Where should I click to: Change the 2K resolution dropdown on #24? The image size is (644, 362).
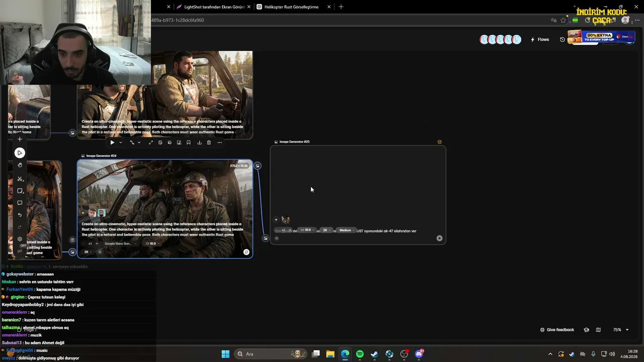point(88,252)
